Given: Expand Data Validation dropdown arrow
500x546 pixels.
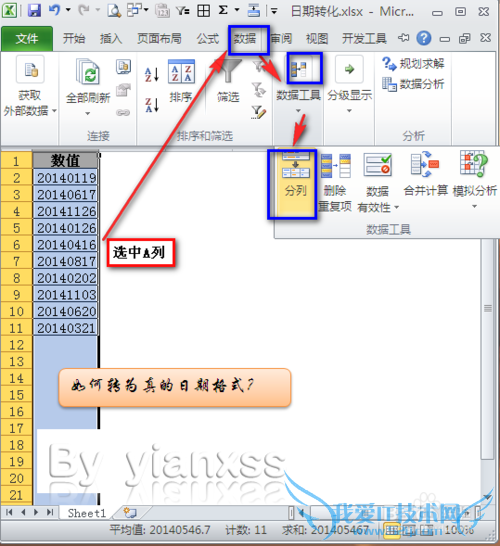Looking at the screenshot, I should point(396,208).
